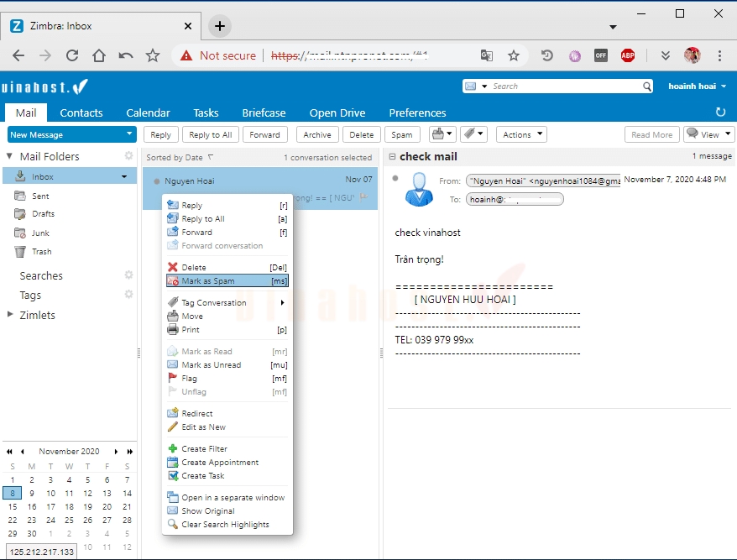The image size is (737, 560).
Task: Go to previous month in mini calendar
Action: pos(22,452)
